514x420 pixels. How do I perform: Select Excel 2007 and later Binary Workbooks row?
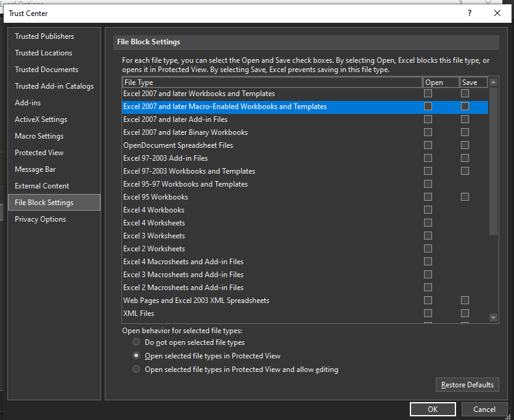[x=305, y=132]
